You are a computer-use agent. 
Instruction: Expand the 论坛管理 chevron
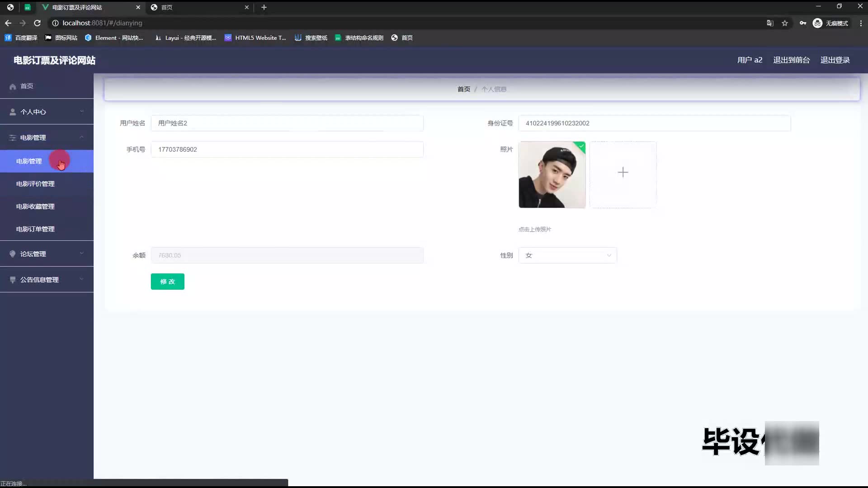[x=82, y=253]
